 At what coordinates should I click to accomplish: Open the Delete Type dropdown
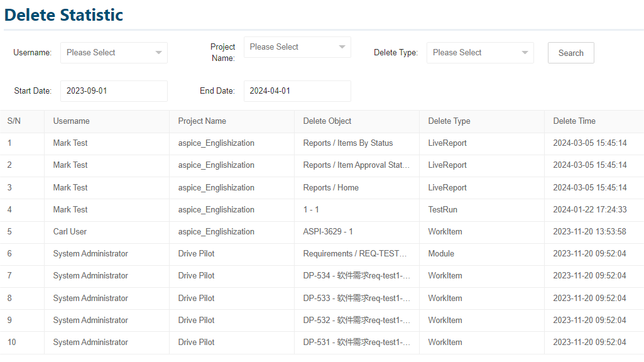(480, 53)
